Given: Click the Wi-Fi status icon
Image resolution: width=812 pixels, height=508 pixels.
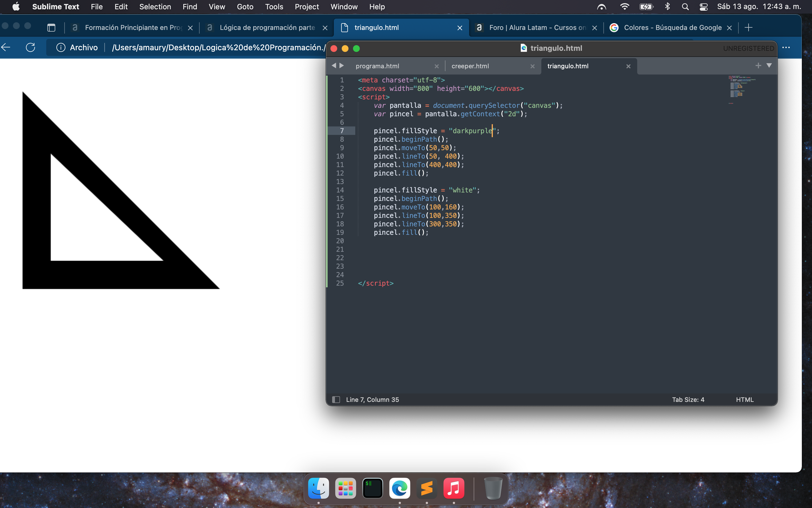Looking at the screenshot, I should 624,7.
